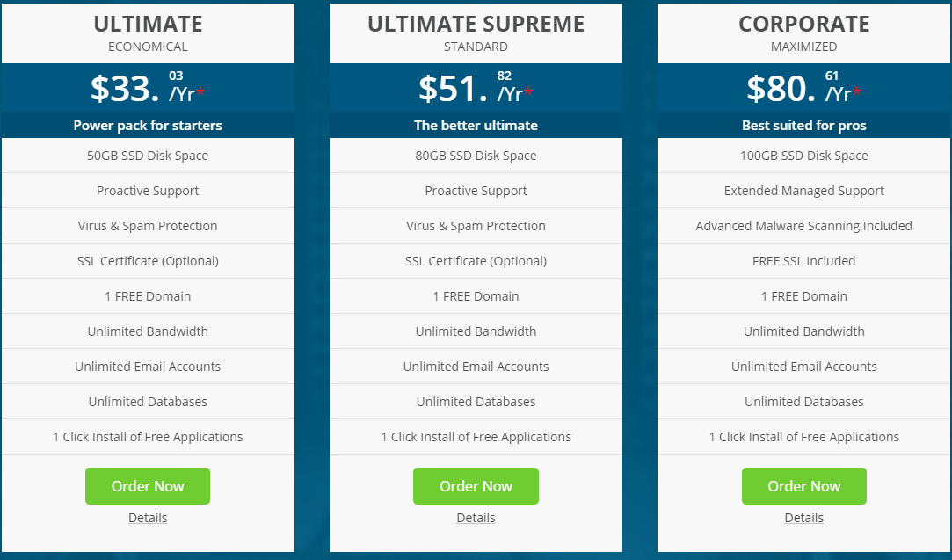Image resolution: width=952 pixels, height=560 pixels.
Task: Click the ULTIMATE SUPREME plan heading
Action: (476, 24)
